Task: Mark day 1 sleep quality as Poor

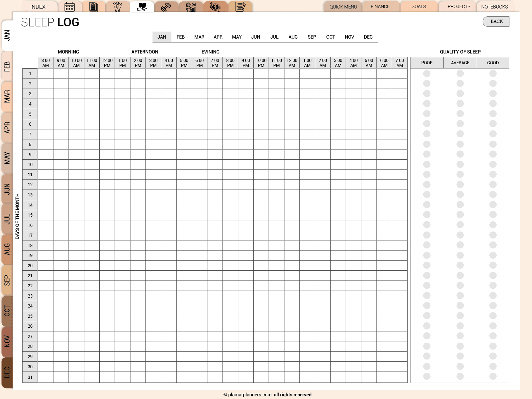Action: point(427,74)
